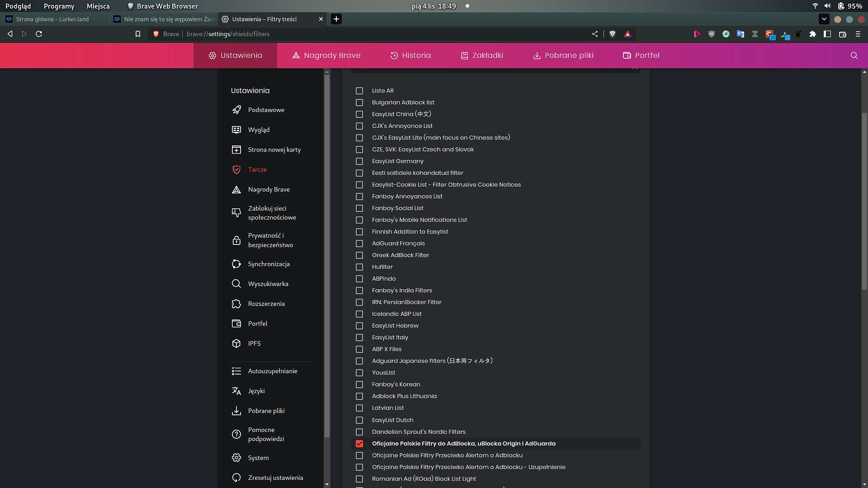868x488 pixels.
Task: Click the search icon in settings header
Action: [x=854, y=55]
